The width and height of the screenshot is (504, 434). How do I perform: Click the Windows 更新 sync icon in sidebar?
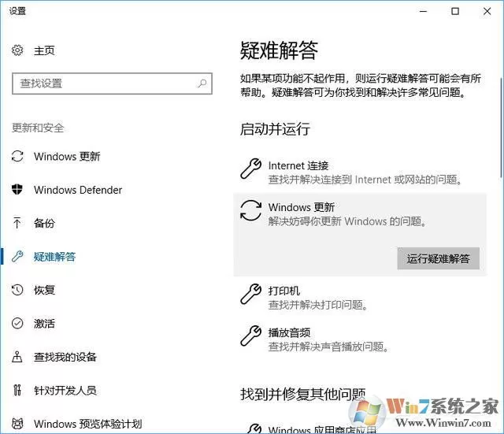pyautogui.click(x=17, y=157)
